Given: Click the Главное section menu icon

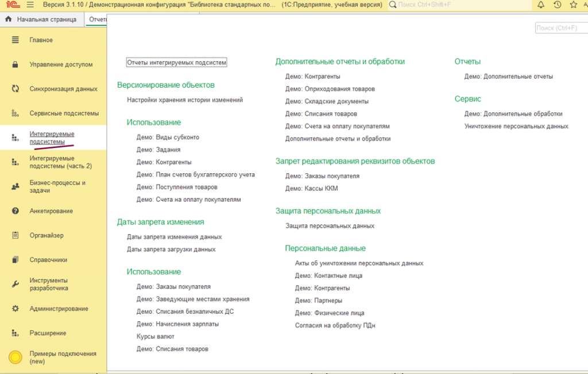Looking at the screenshot, I should pos(16,40).
